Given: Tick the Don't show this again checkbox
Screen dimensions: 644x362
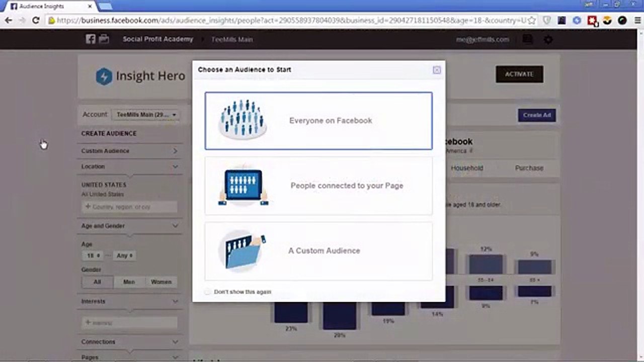Looking at the screenshot, I should pyautogui.click(x=208, y=292).
